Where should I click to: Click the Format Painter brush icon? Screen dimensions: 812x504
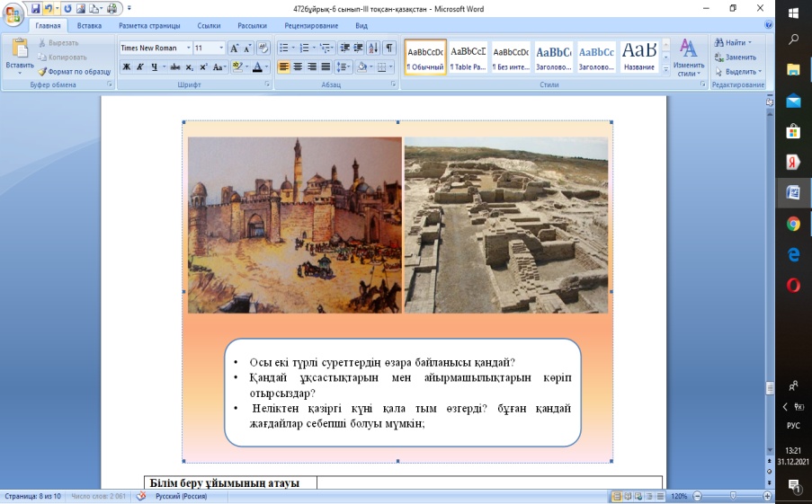pos(42,71)
